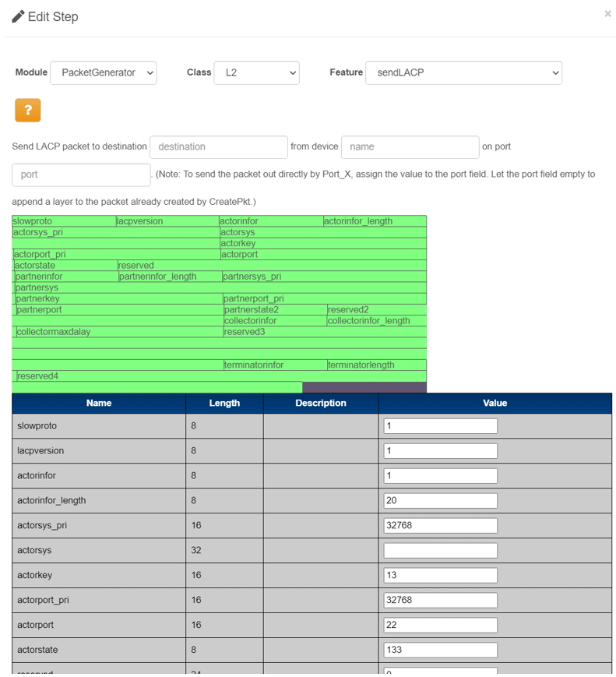Click the actorinfor value field
Image resolution: width=616 pixels, height=677 pixels.
point(440,475)
